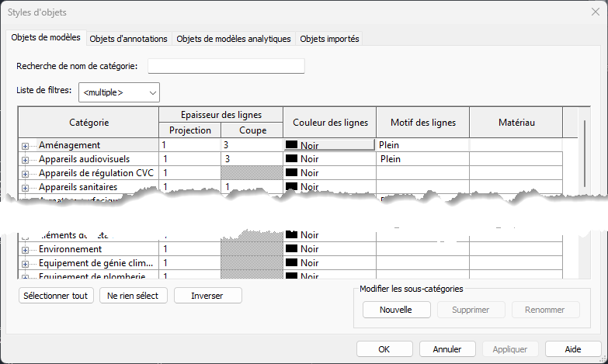Edit Aménagement projection line weight
The image size is (608, 364).
click(x=189, y=145)
